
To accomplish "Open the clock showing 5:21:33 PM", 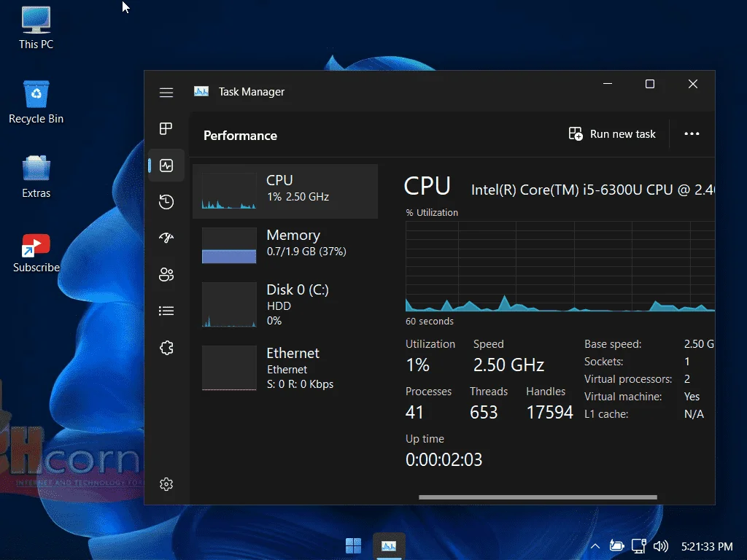I will pos(707,547).
